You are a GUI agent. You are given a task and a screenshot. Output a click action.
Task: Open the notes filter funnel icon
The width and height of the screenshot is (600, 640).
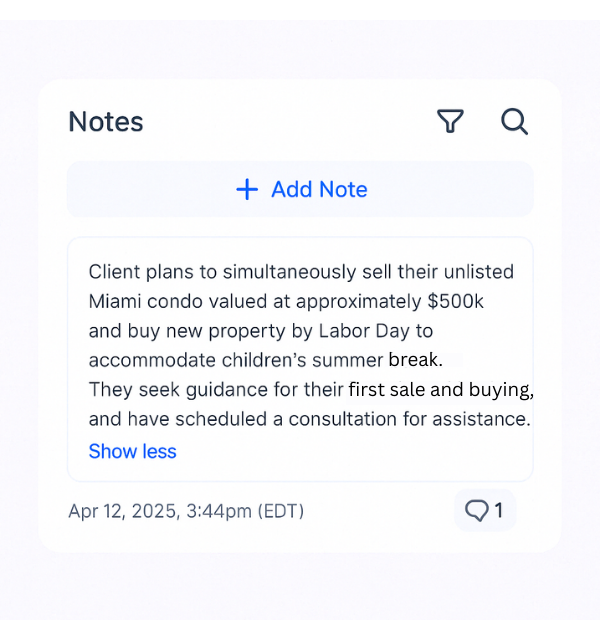click(451, 122)
